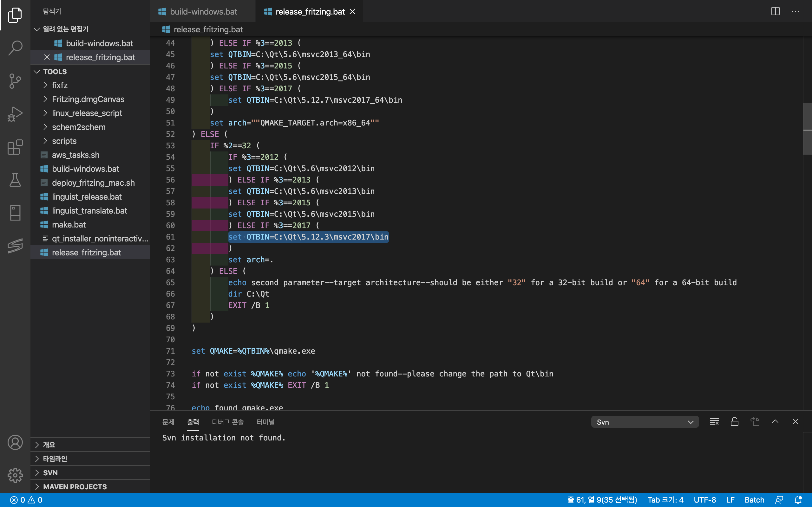Click the UTF-8 encoding status button
Viewport: 812px width, 507px height.
click(704, 500)
